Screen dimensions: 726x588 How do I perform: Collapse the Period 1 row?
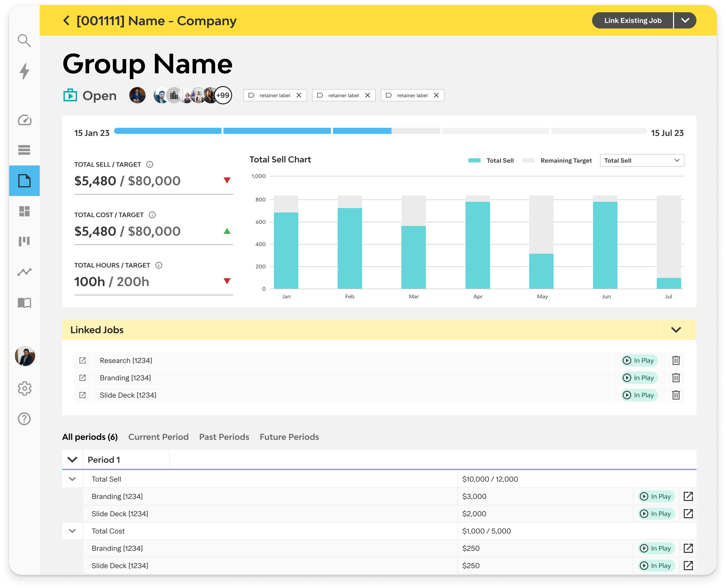72,460
